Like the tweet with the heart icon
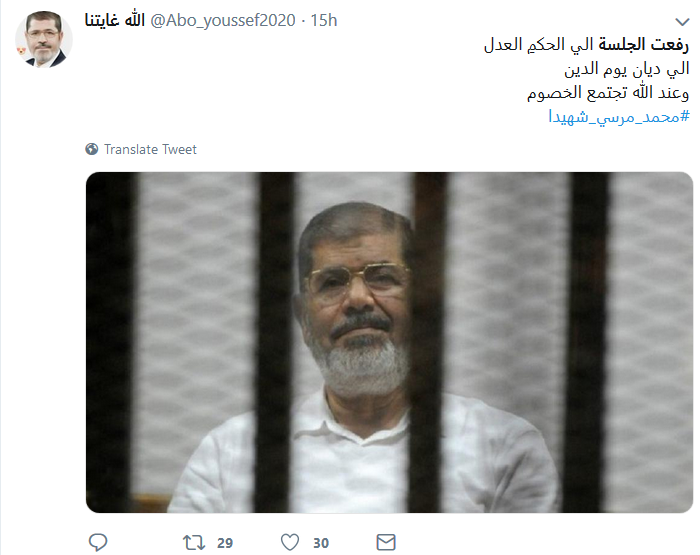 tap(290, 542)
